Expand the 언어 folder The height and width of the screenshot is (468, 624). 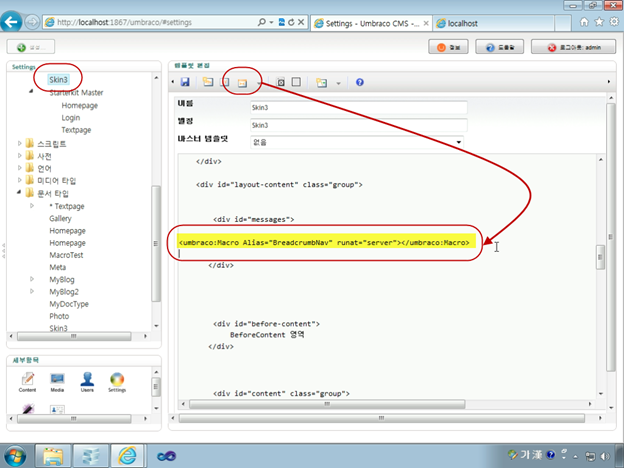pos(19,168)
